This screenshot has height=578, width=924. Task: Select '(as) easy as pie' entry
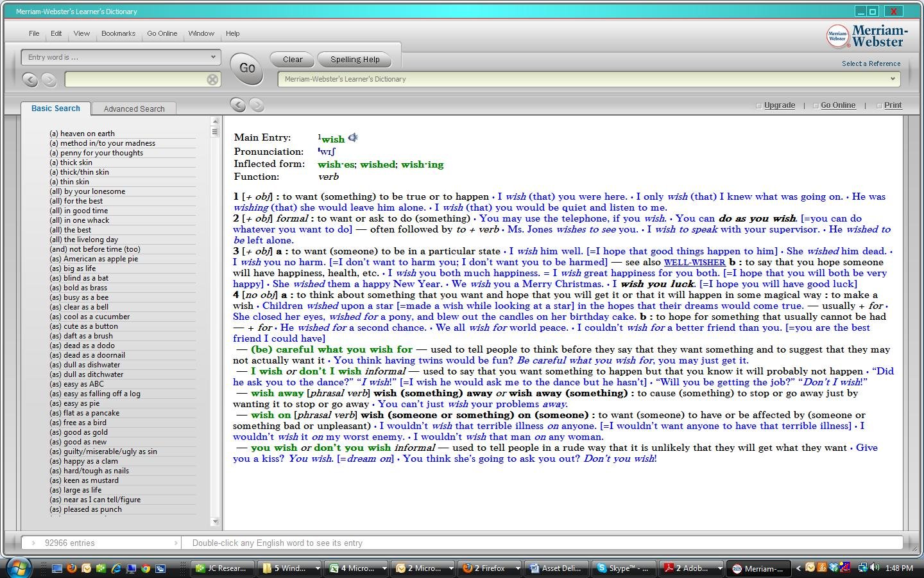point(74,403)
